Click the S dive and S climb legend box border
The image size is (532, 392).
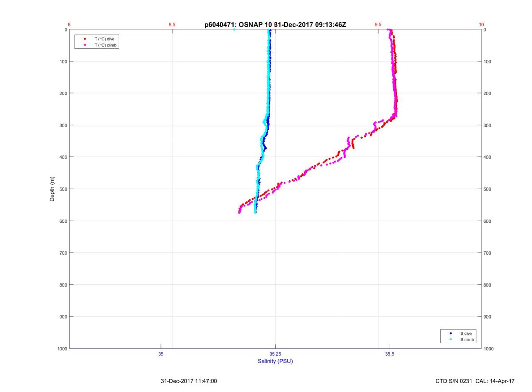click(459, 336)
